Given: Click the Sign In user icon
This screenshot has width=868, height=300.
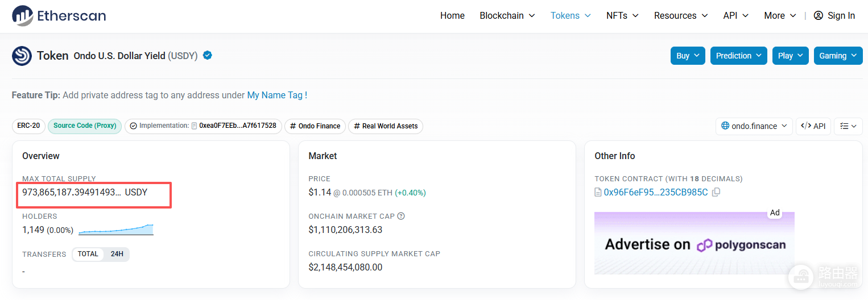Looking at the screenshot, I should pyautogui.click(x=819, y=15).
